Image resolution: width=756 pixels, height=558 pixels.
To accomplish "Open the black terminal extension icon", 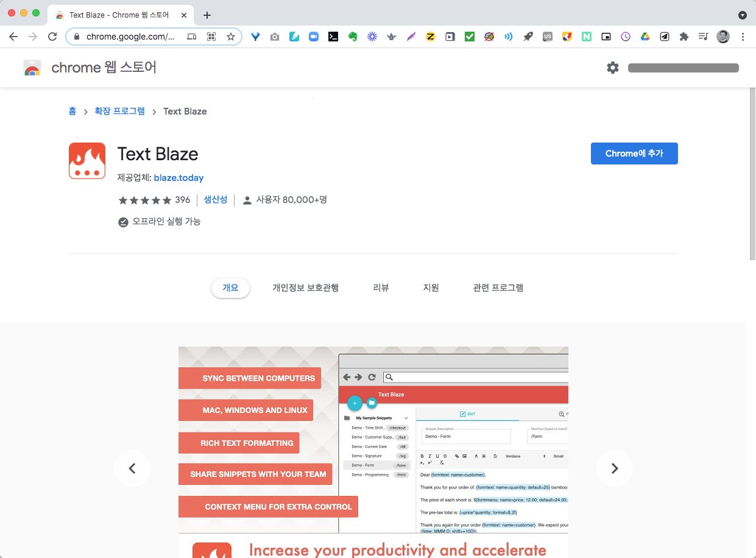I will [333, 37].
